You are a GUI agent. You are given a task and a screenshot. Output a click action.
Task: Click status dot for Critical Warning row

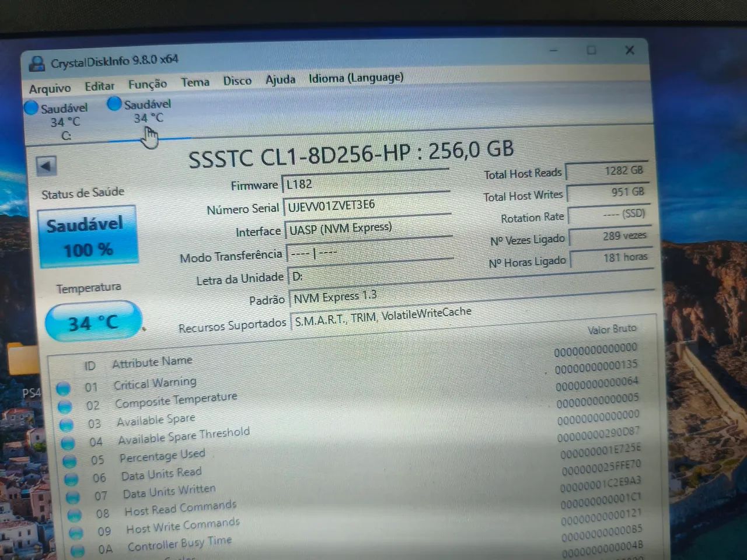pyautogui.click(x=64, y=388)
